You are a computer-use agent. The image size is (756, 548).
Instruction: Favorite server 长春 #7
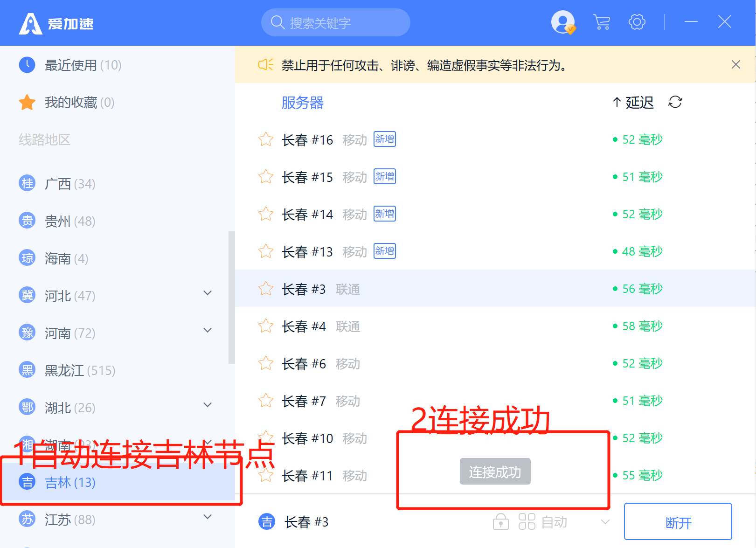[266, 401]
